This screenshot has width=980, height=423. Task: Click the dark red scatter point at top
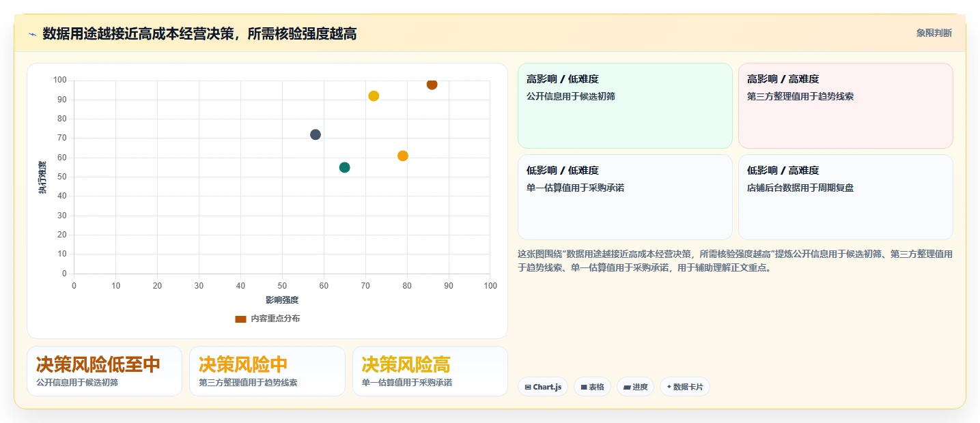click(x=432, y=84)
